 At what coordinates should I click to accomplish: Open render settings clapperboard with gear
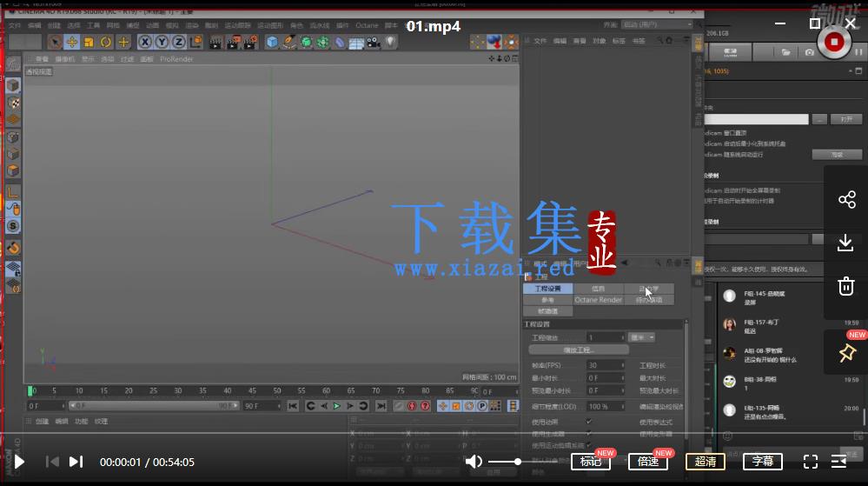[251, 42]
